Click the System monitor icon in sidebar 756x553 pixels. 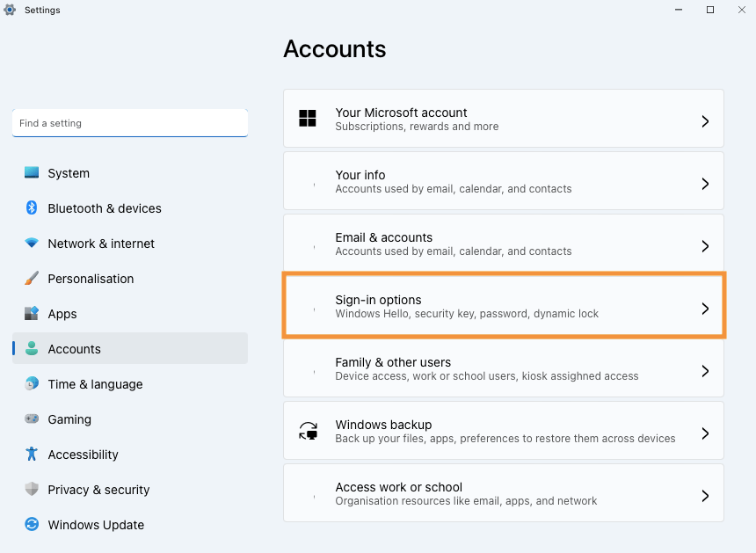tap(32, 173)
